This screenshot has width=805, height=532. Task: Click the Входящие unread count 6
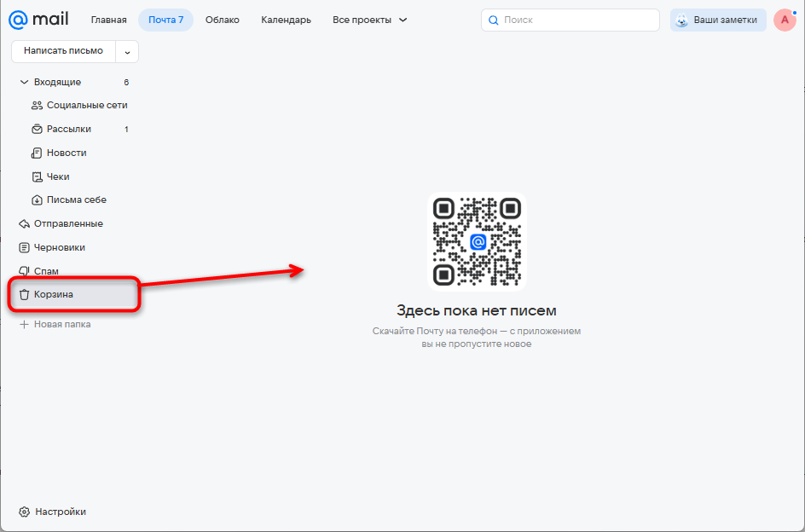126,82
